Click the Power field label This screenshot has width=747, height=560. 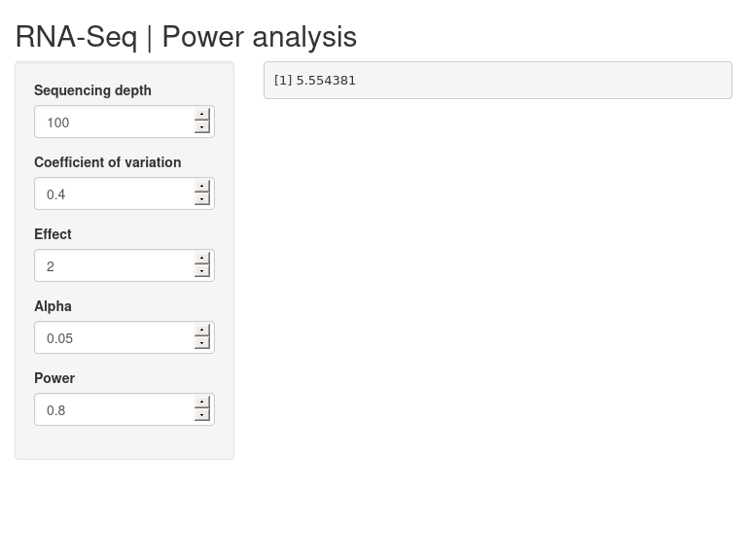click(x=54, y=378)
